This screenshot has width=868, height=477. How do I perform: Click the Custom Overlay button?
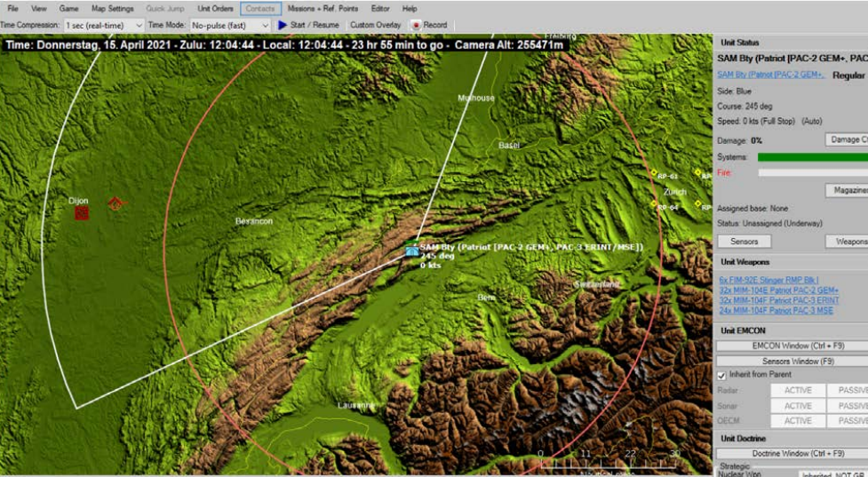tap(375, 25)
